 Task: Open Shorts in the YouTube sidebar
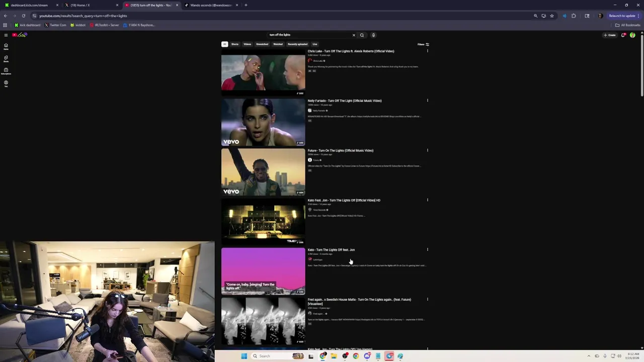point(6,58)
